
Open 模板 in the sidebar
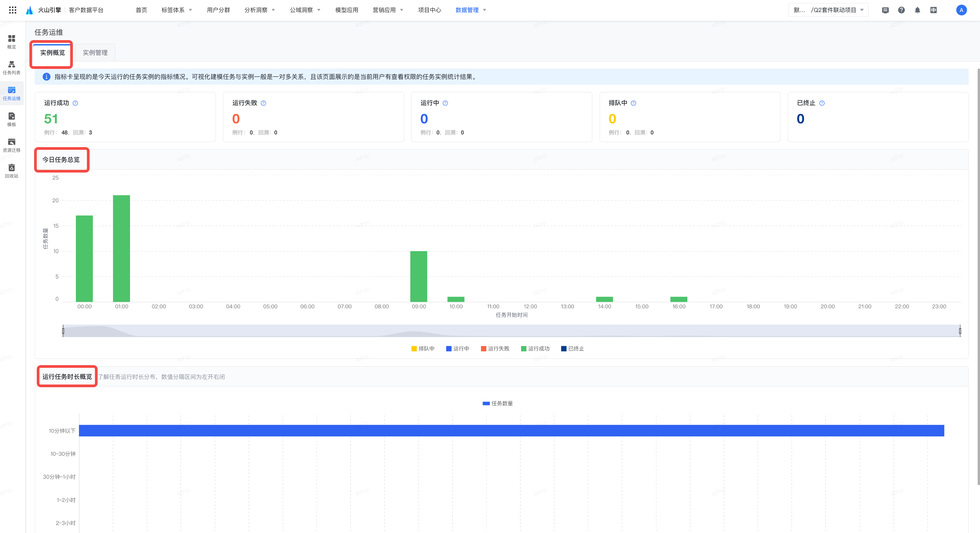point(12,120)
